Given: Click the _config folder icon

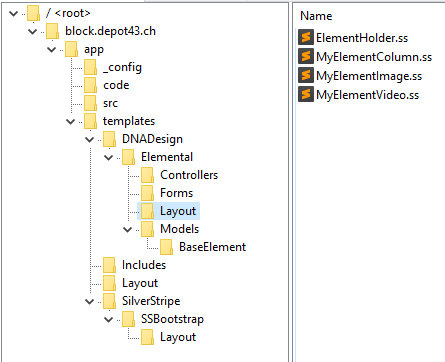Looking at the screenshot, I should click(91, 67).
